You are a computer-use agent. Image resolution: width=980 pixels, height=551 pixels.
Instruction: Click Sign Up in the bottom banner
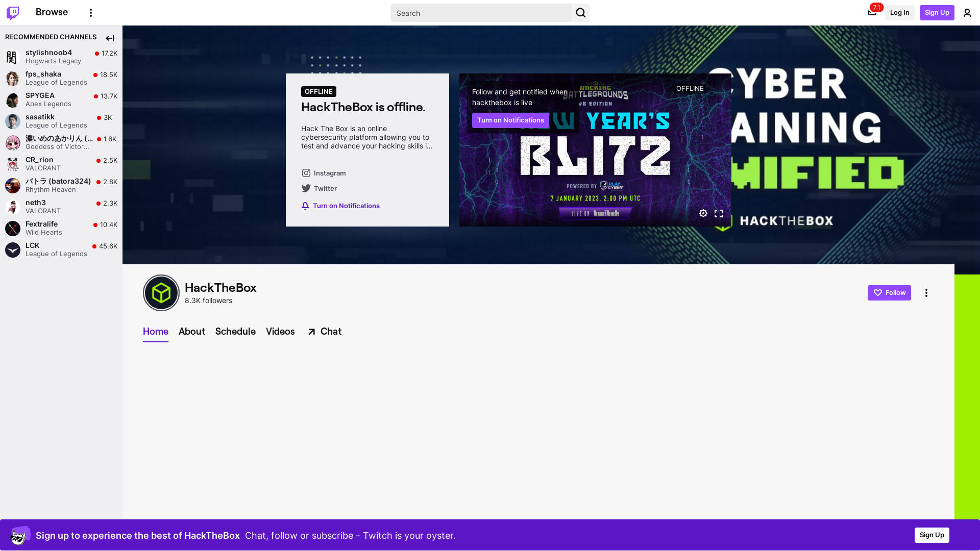[x=932, y=535]
